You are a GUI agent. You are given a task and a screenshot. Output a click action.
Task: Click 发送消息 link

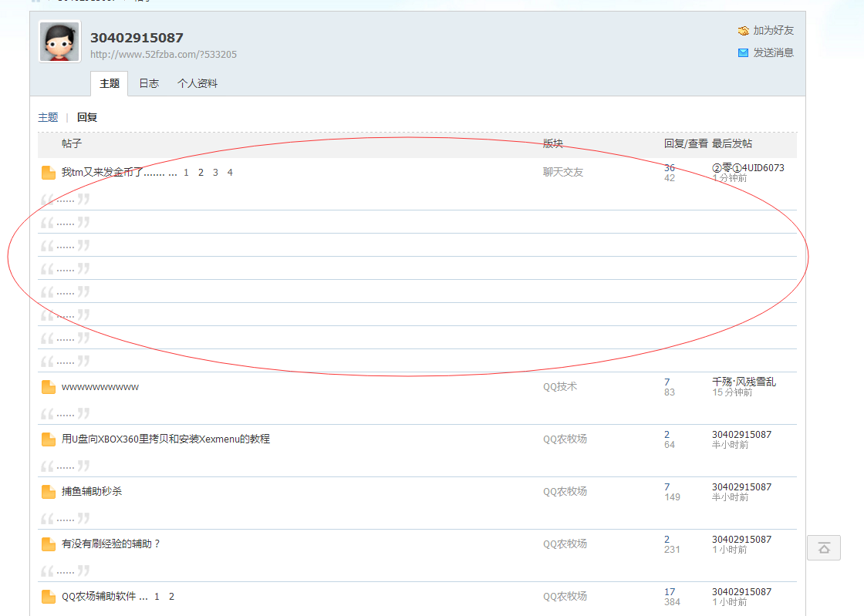pos(773,52)
